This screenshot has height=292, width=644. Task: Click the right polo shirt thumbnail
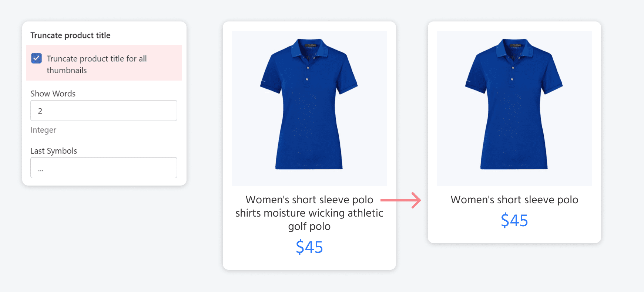click(x=514, y=108)
